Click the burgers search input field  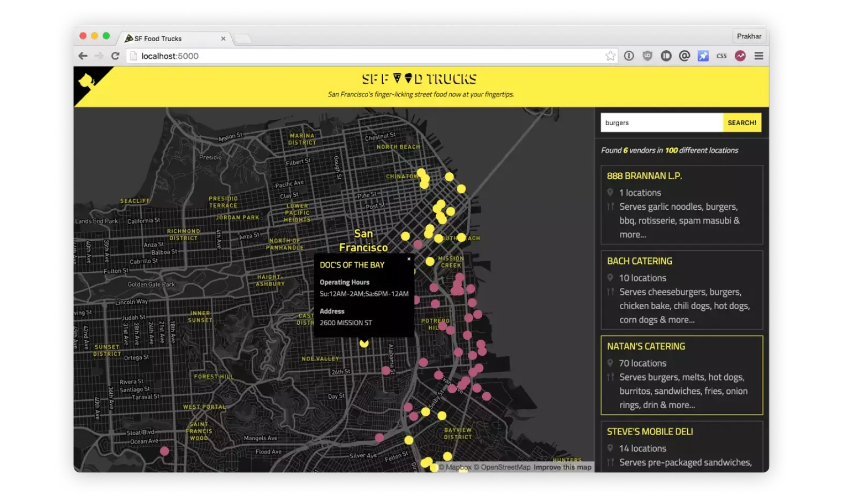point(661,123)
